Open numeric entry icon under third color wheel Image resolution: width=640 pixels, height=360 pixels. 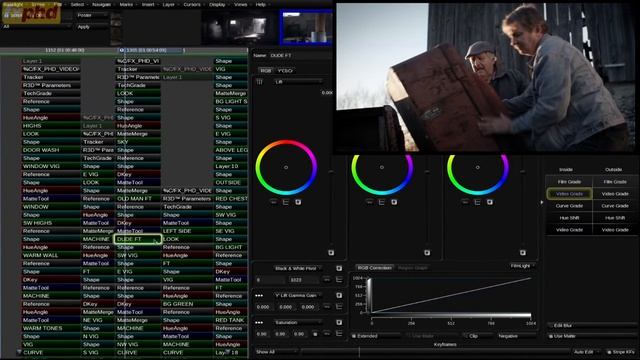point(478,202)
